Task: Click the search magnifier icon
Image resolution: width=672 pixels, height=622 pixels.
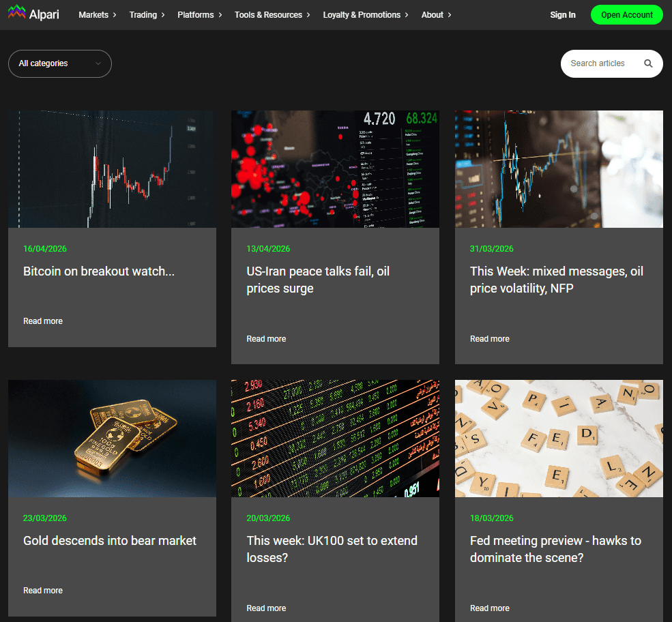Action: [x=648, y=63]
